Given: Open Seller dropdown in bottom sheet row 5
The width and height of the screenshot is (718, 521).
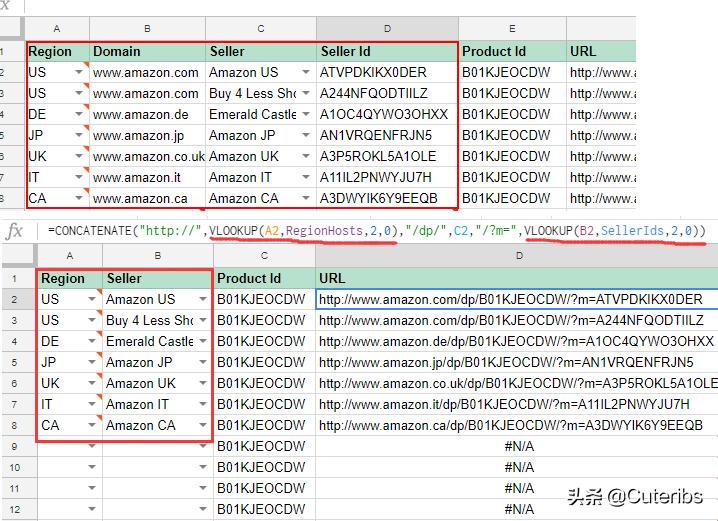Looking at the screenshot, I should 203,362.
